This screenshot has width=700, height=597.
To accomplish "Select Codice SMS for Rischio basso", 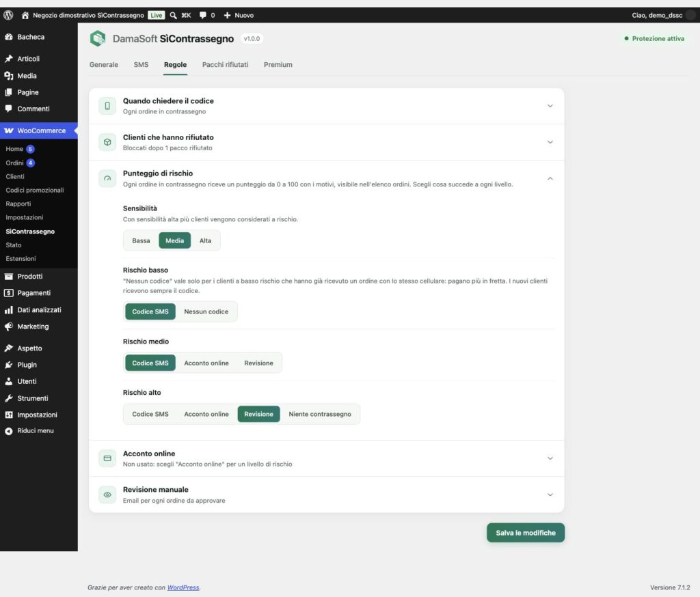I will 150,311.
